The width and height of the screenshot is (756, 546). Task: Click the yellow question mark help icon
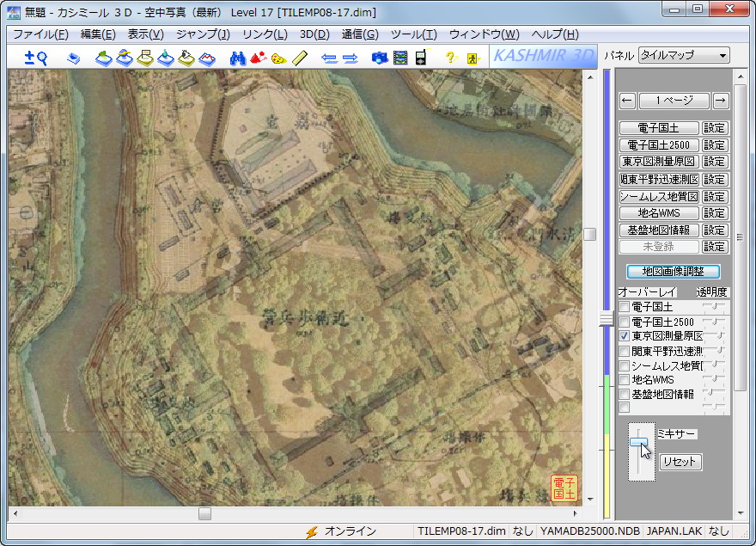pyautogui.click(x=450, y=58)
